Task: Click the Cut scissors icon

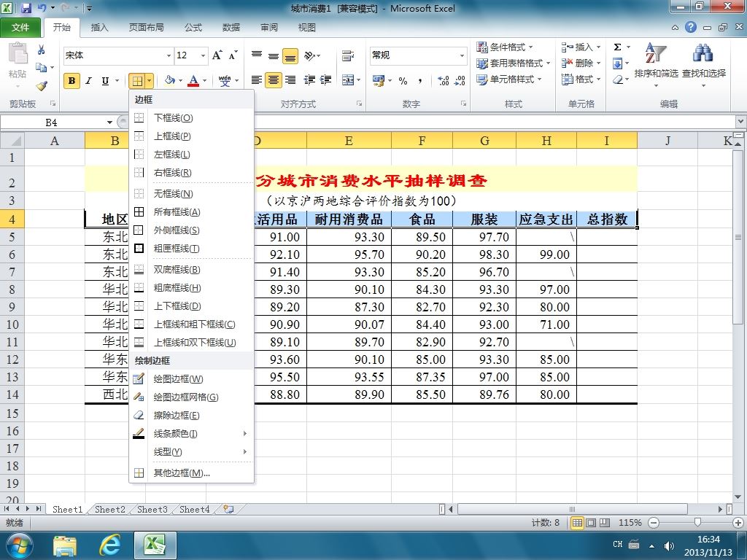Action: (x=42, y=50)
